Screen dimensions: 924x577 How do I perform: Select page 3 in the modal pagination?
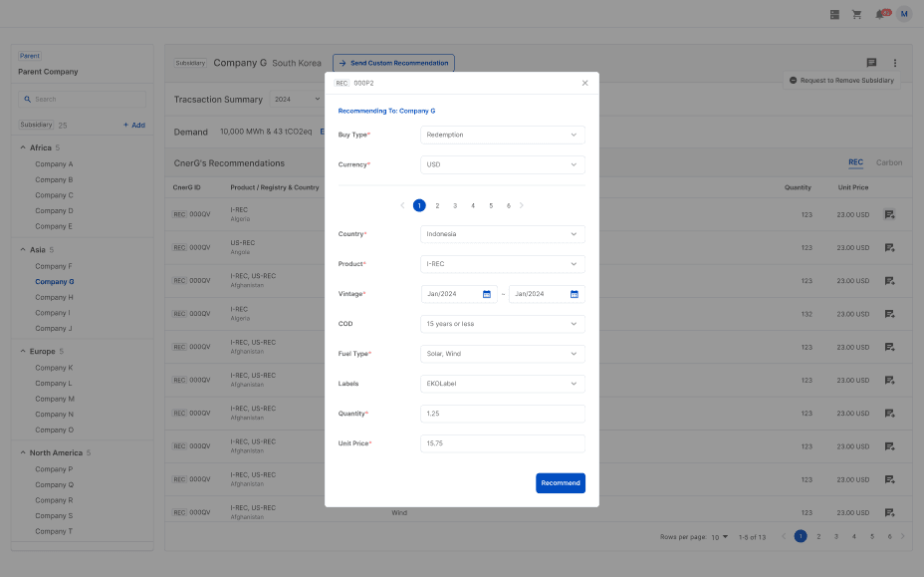point(455,204)
